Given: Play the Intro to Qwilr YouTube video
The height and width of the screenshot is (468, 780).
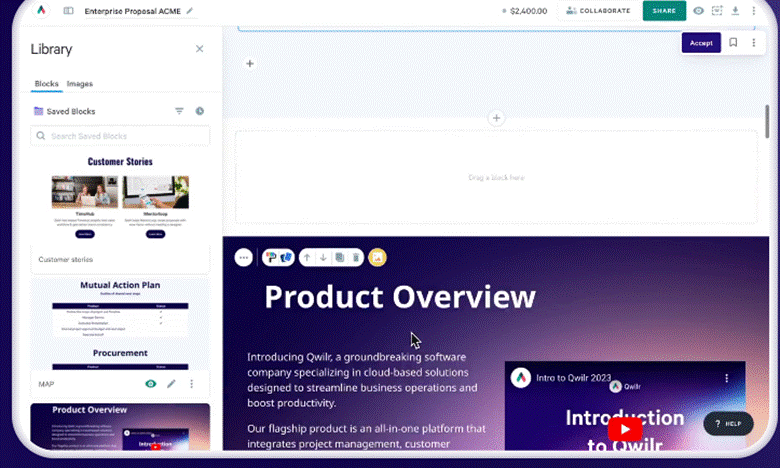Looking at the screenshot, I should 625,429.
